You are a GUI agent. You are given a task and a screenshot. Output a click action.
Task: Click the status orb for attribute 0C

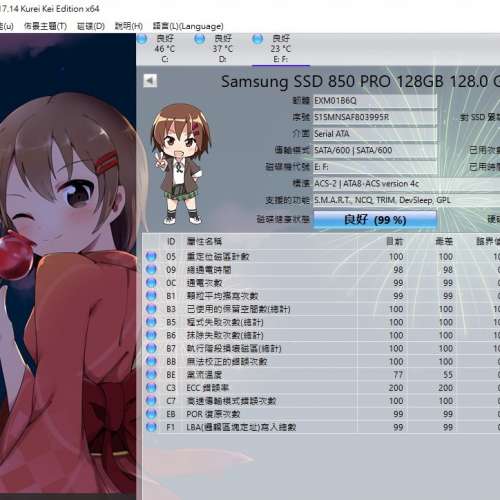click(151, 283)
